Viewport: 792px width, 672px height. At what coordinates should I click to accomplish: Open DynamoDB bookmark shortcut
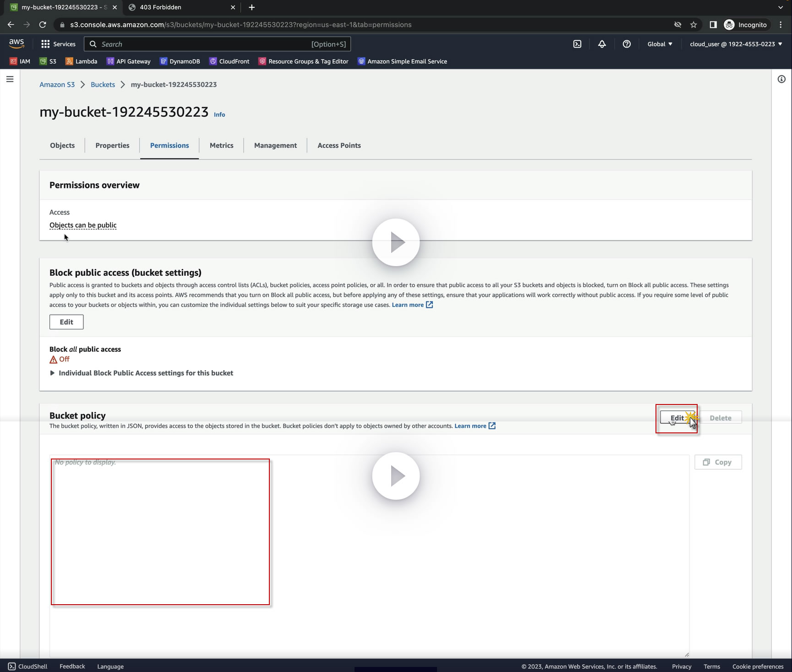click(180, 61)
